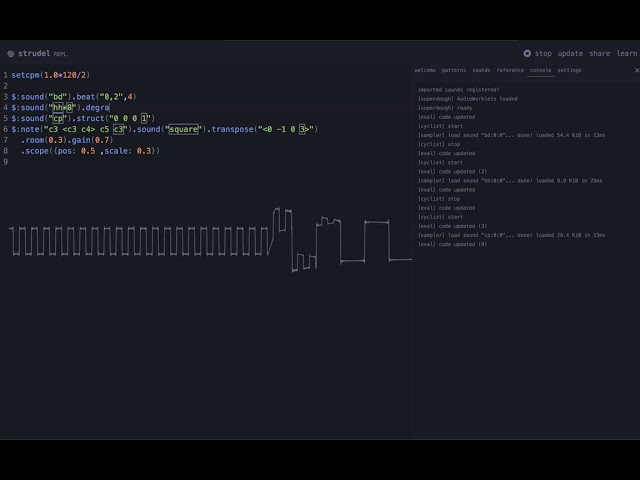Open the sounds tab
This screenshot has width=640, height=480.
[481, 70]
